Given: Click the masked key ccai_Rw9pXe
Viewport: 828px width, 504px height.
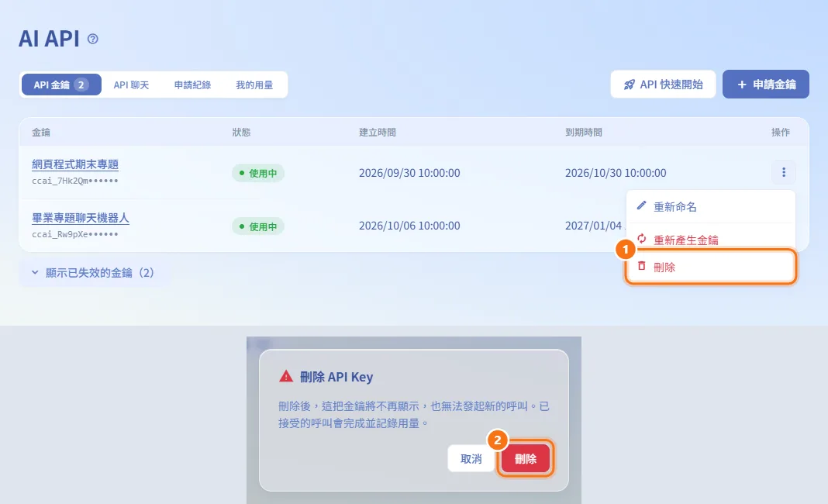Looking at the screenshot, I should 75,234.
